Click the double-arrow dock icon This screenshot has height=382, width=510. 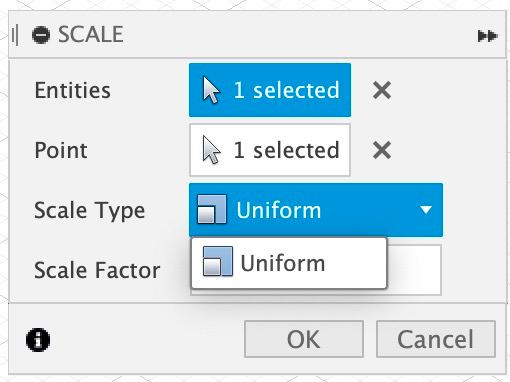click(x=487, y=36)
